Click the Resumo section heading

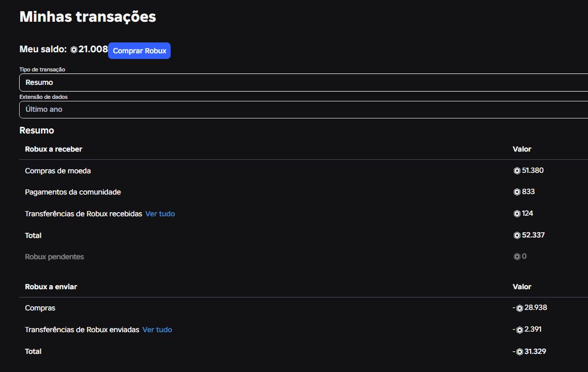37,130
